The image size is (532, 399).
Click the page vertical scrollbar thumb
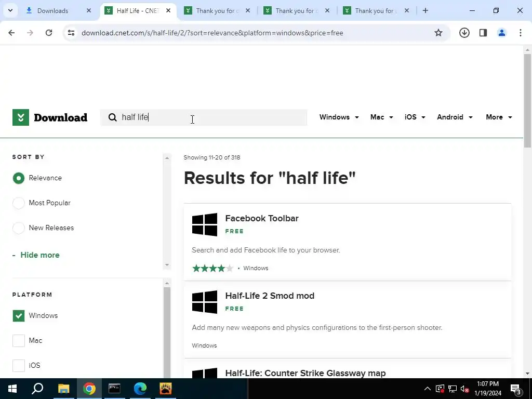pyautogui.click(x=527, y=100)
